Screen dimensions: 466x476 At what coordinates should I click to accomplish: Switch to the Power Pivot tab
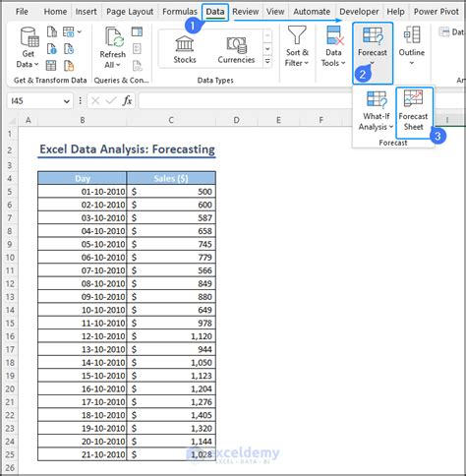tap(437, 12)
